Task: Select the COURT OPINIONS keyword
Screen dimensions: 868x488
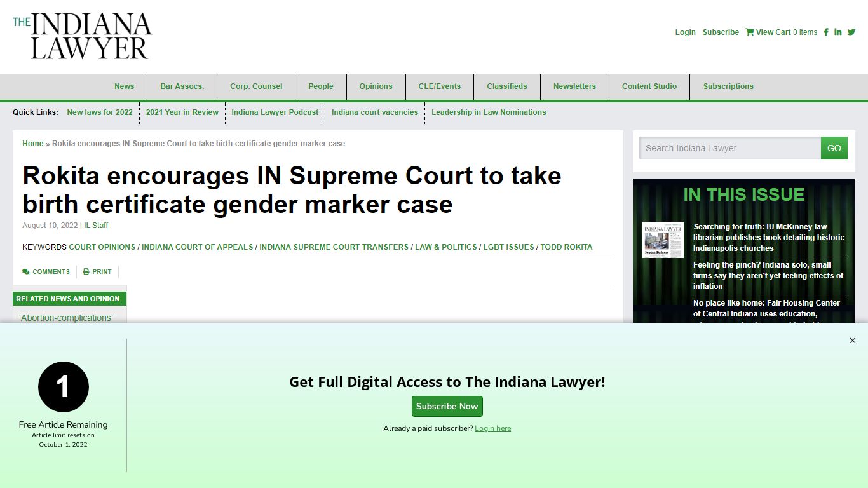Action: tap(102, 247)
